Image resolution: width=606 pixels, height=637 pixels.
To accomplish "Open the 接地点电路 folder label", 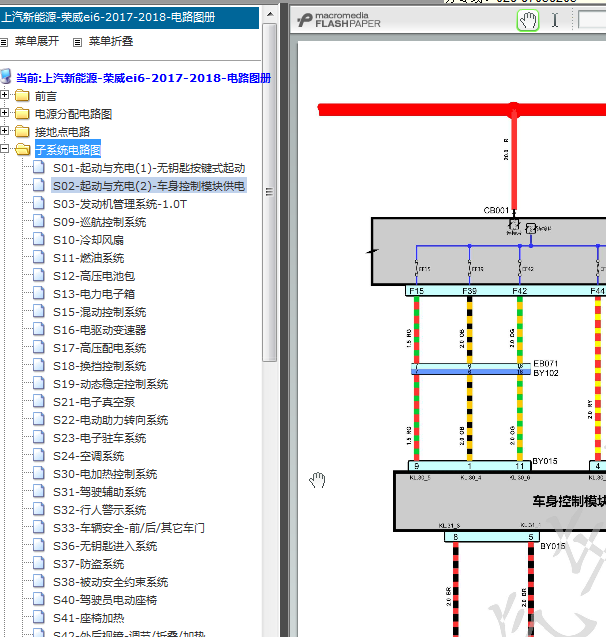I will (62, 132).
